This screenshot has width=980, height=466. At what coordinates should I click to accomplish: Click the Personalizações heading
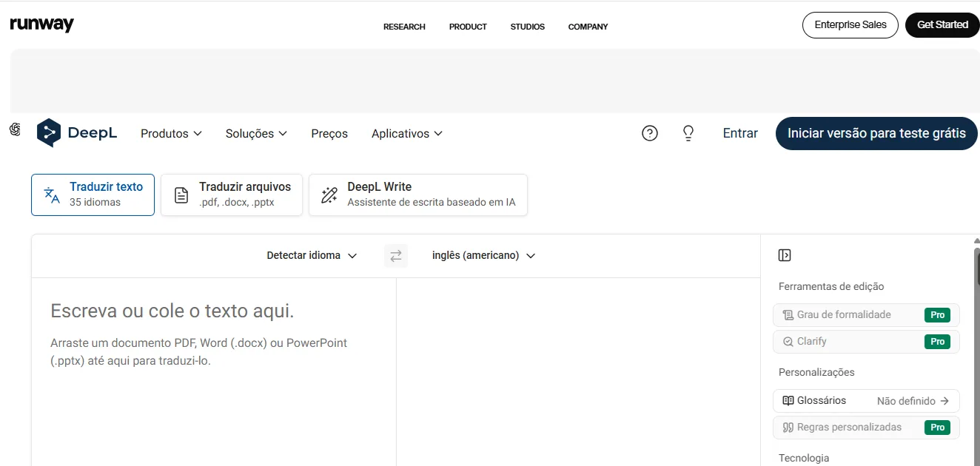[816, 372]
